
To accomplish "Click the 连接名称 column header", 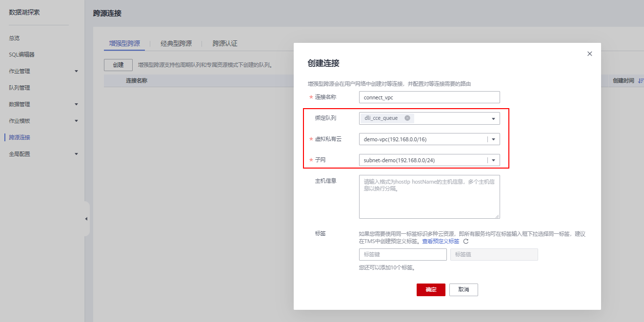I will pos(137,81).
